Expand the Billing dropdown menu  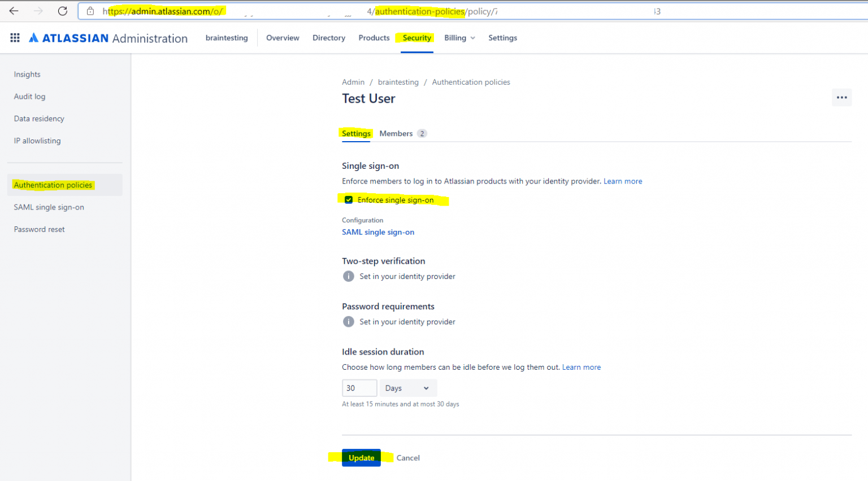click(459, 38)
